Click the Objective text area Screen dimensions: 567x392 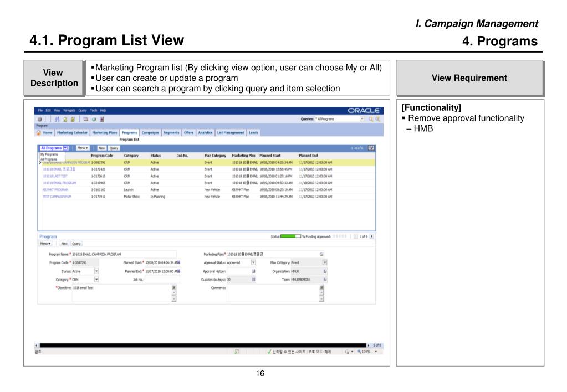coord(122,293)
